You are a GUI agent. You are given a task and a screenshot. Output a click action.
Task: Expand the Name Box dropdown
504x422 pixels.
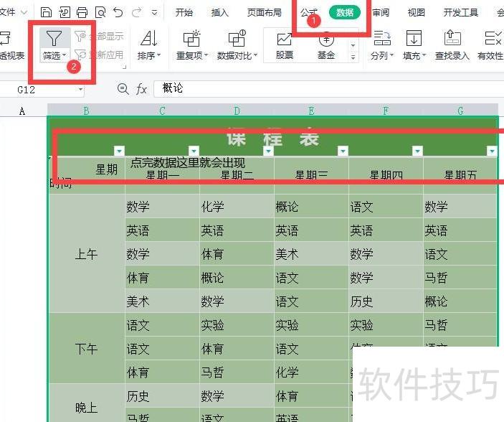click(x=80, y=89)
